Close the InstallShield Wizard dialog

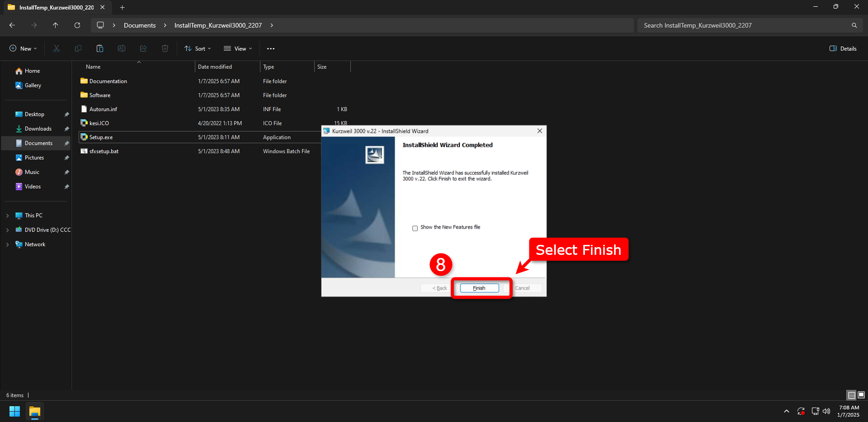point(540,131)
